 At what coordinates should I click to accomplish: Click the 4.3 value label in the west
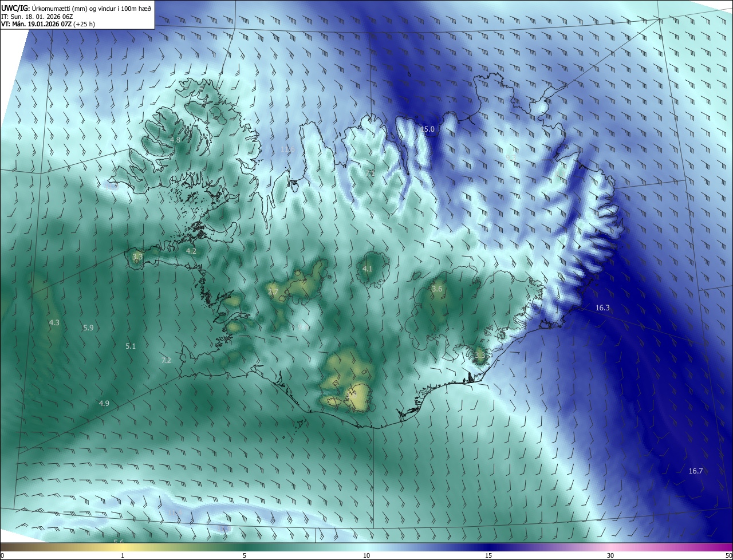click(x=54, y=322)
